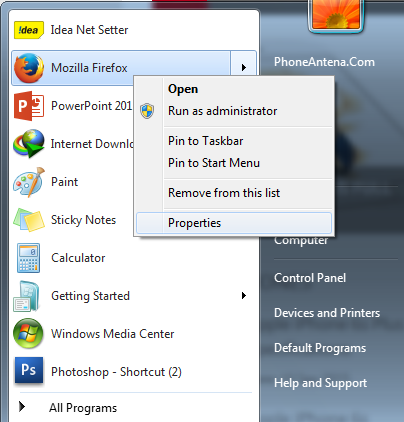
Task: Click the Calculator icon
Action: point(29,258)
